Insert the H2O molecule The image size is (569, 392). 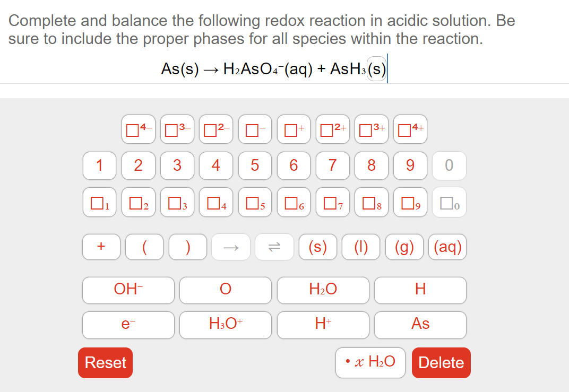click(323, 290)
